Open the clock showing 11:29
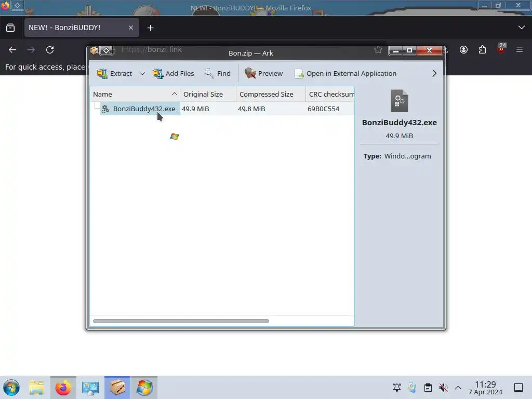 click(485, 388)
